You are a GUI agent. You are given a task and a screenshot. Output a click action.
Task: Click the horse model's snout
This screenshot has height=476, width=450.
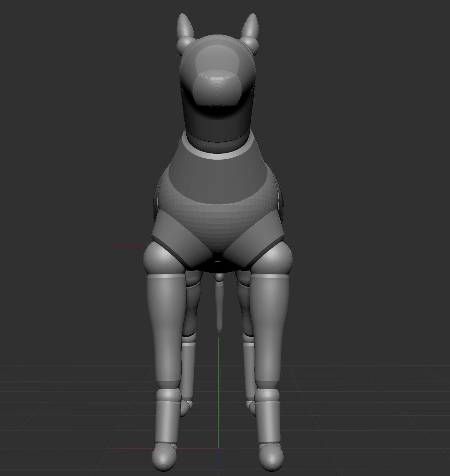pos(217,88)
